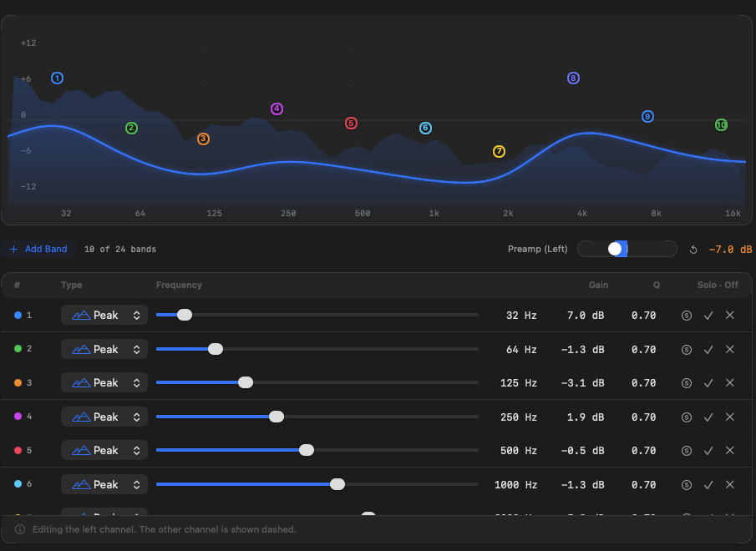The height and width of the screenshot is (551, 756).
Task: Click band 2 frequency slider handle at 64 Hz
Action: [x=216, y=349]
